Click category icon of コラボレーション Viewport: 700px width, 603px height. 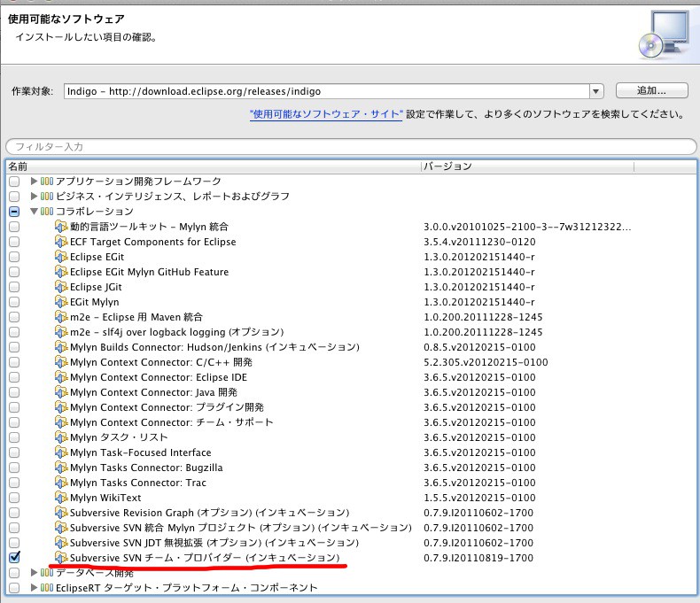pyautogui.click(x=47, y=211)
